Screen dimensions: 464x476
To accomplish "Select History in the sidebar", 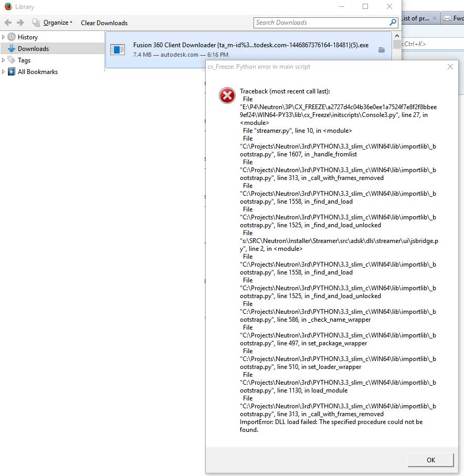I will click(28, 37).
